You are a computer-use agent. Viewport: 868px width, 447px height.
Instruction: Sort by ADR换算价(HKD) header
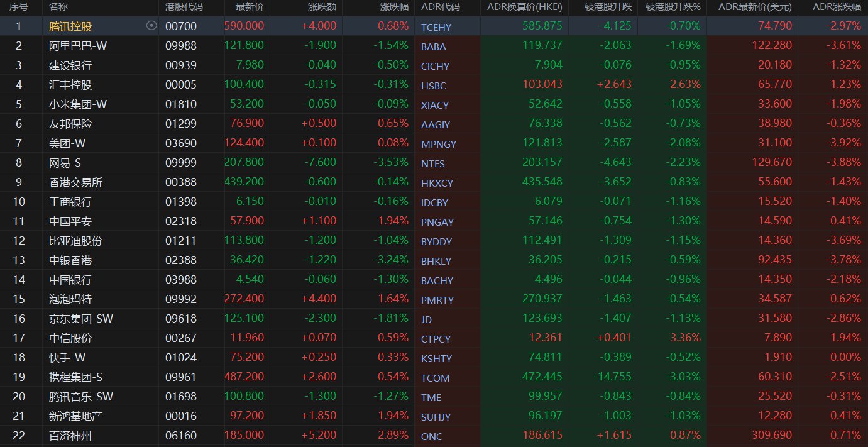click(x=525, y=7)
